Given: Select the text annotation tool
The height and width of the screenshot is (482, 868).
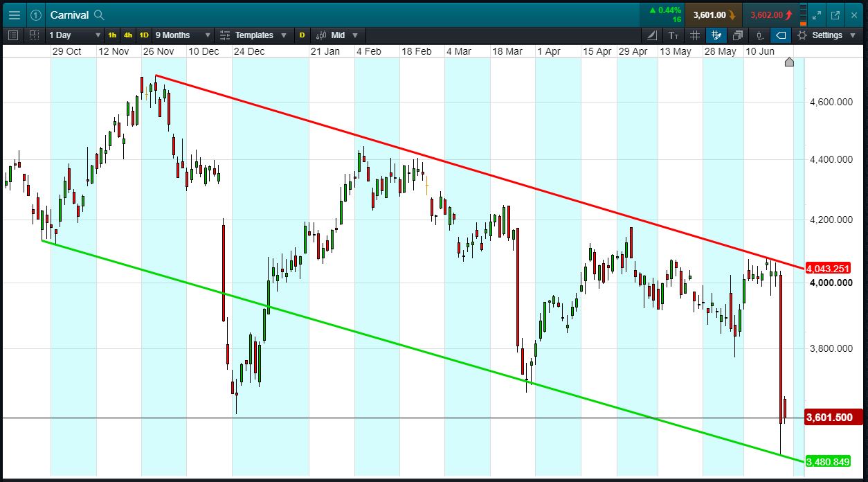Looking at the screenshot, I should (673, 35).
